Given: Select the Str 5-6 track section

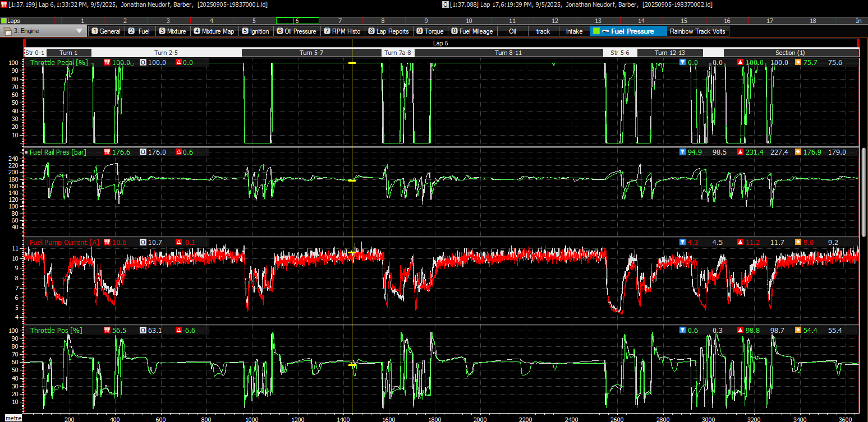Looking at the screenshot, I should 619,53.
